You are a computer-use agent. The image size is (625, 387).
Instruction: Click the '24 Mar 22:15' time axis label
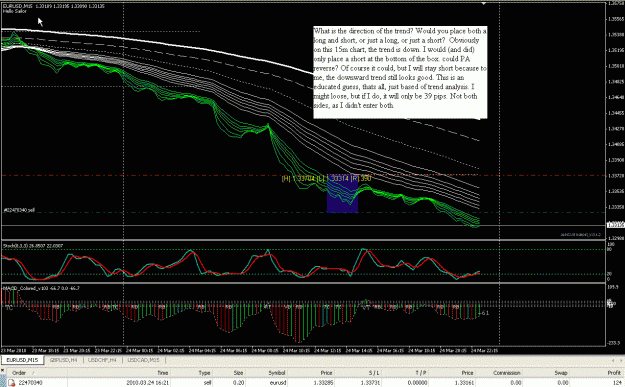(x=484, y=351)
